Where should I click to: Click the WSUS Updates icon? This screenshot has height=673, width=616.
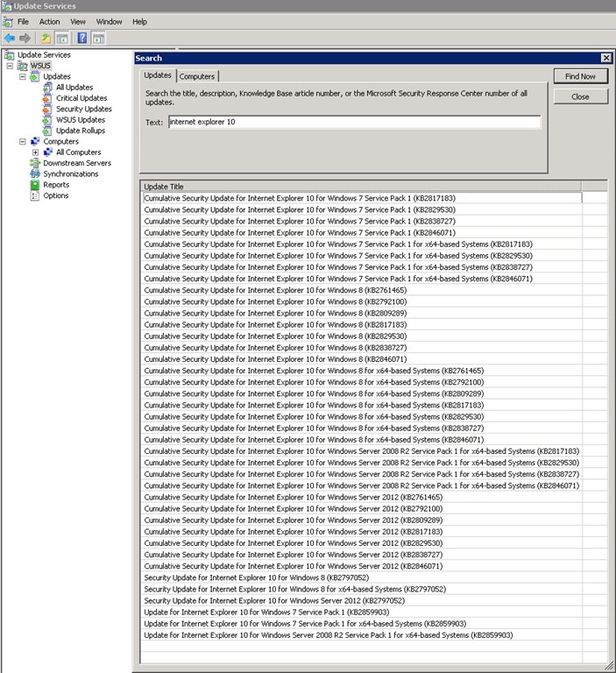coord(47,120)
